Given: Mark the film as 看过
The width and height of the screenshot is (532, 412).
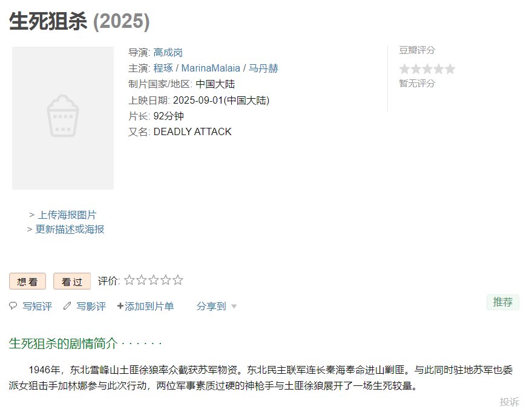Looking at the screenshot, I should click(72, 282).
